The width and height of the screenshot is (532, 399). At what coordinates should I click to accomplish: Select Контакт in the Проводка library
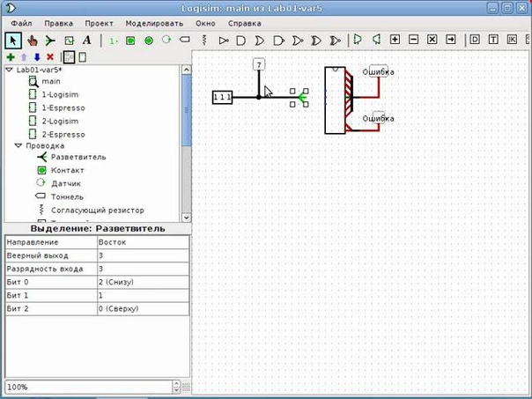point(67,170)
